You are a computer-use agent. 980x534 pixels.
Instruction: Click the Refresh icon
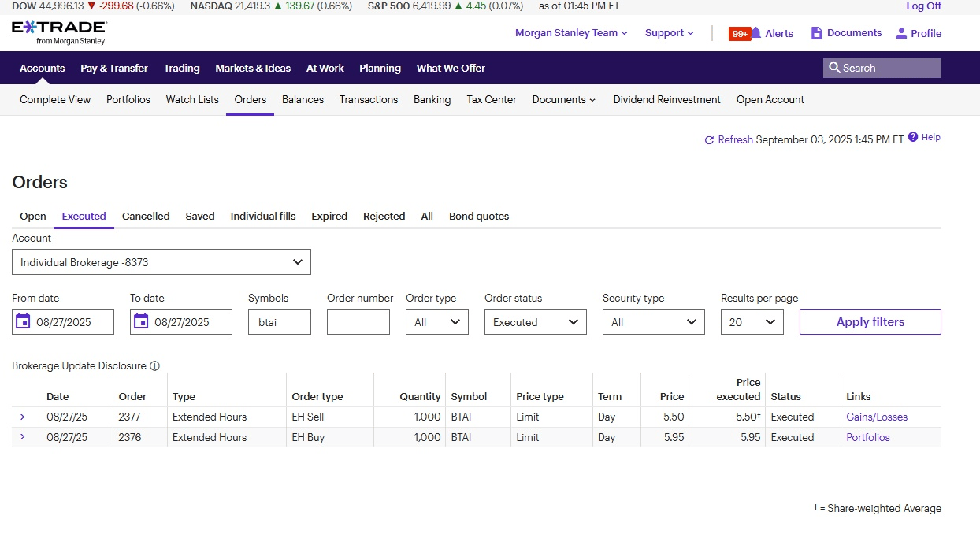[709, 140]
